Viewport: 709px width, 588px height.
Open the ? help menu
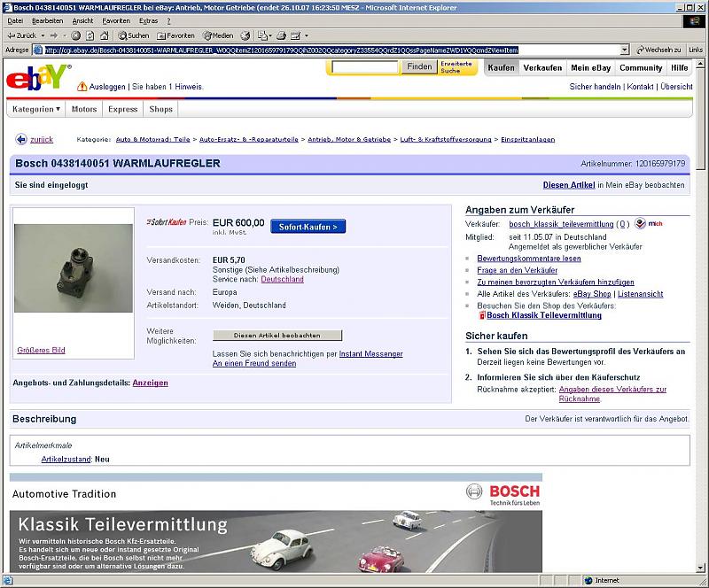(x=168, y=20)
